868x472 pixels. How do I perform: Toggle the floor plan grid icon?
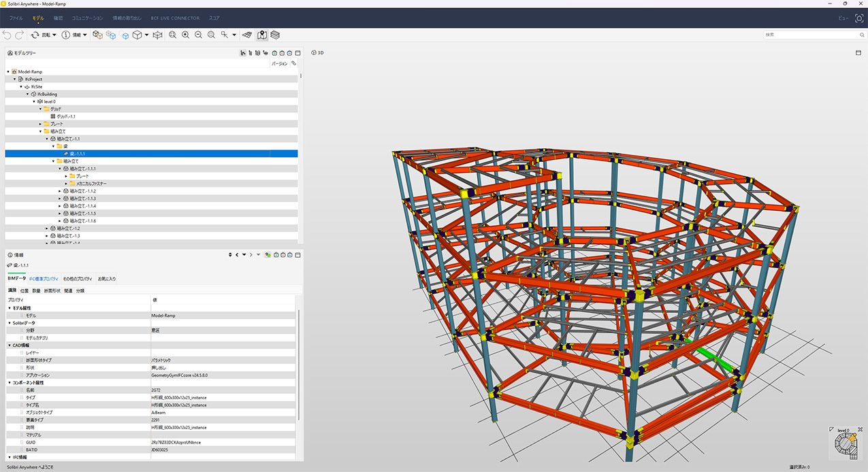[247, 35]
